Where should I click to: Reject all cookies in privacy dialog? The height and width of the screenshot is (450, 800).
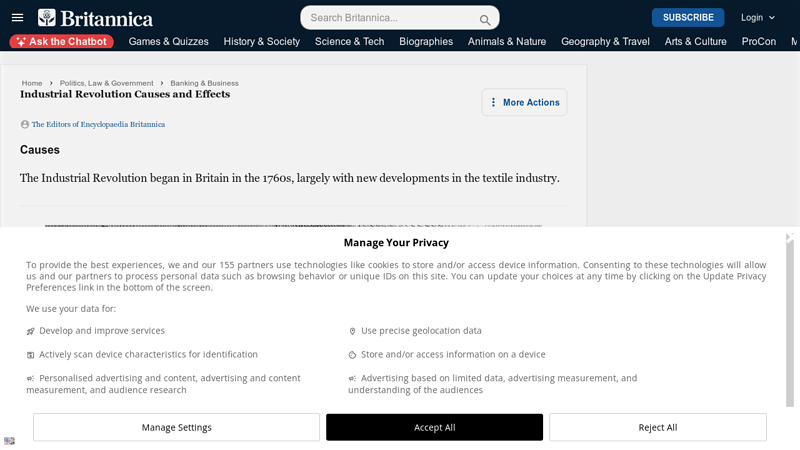(x=657, y=427)
